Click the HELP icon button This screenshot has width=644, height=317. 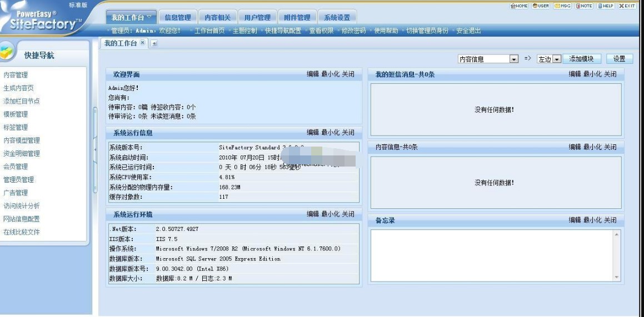606,6
